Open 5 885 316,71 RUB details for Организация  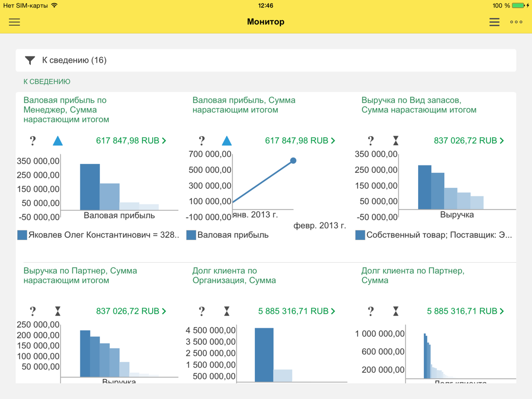click(x=296, y=311)
